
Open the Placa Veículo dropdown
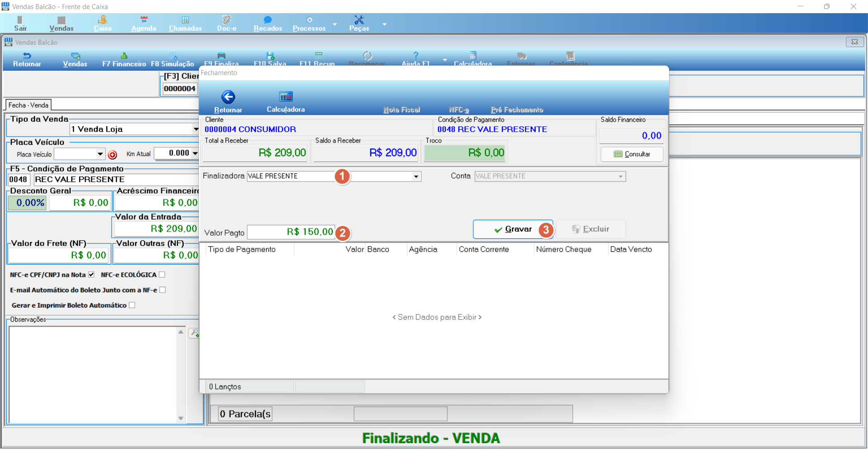click(100, 154)
